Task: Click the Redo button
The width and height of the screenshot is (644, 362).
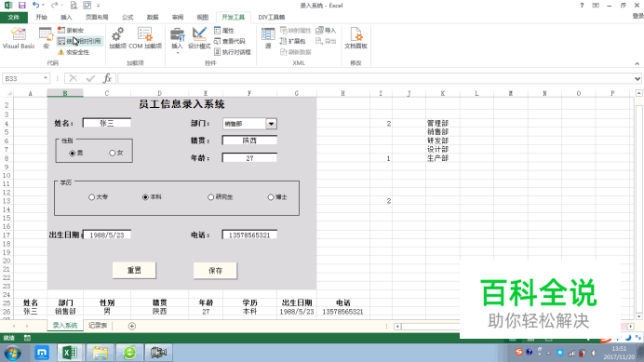Action: coord(54,6)
